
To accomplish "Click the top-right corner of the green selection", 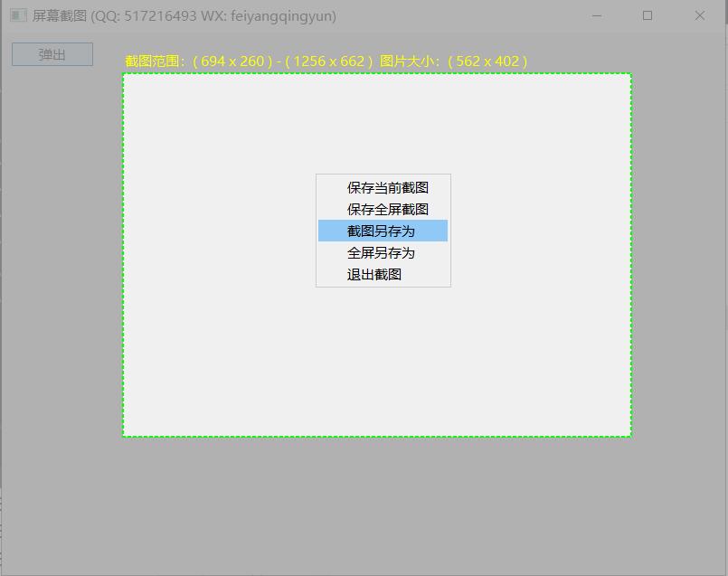I will 631,74.
